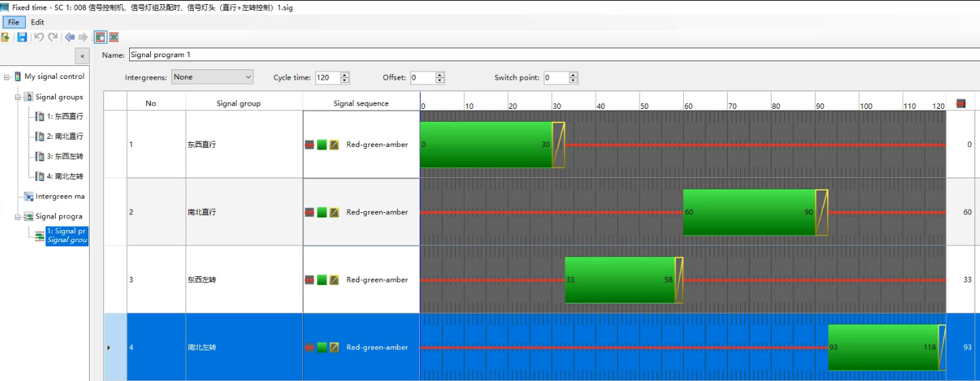Viewport: 980px width, 381px height.
Task: Open the File menu
Action: [x=14, y=22]
